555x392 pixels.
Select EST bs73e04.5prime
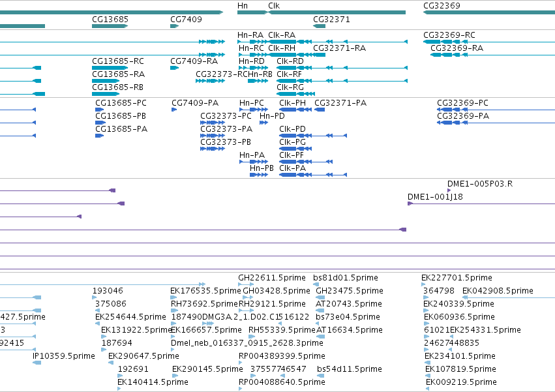tap(348, 317)
